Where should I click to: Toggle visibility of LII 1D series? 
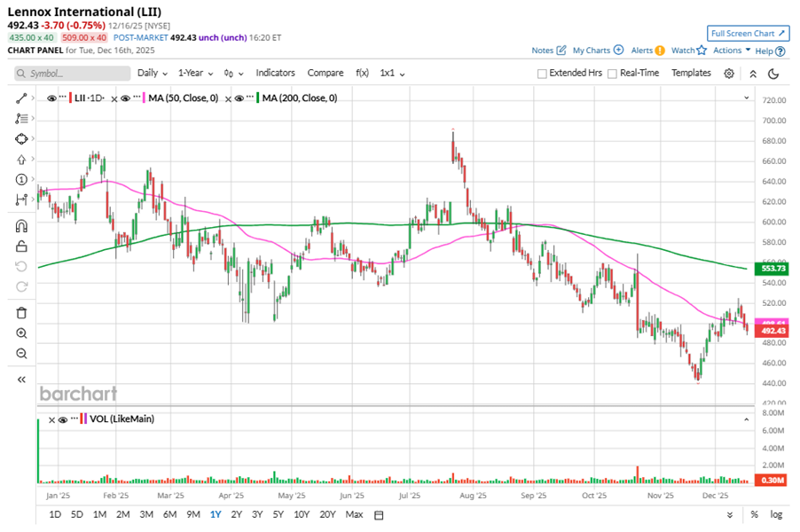point(51,98)
